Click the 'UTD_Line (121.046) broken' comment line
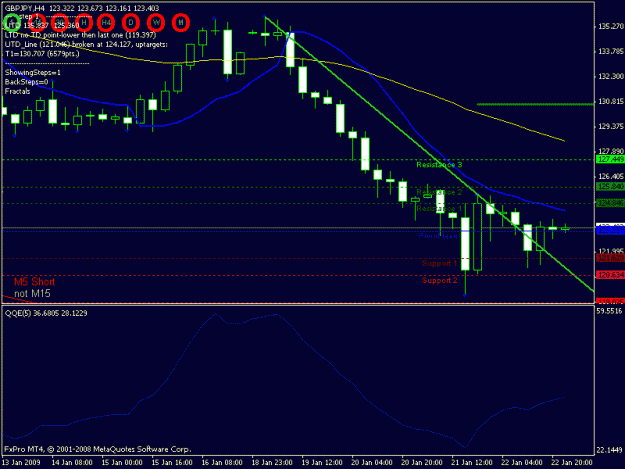The width and height of the screenshot is (625, 469). pos(86,44)
